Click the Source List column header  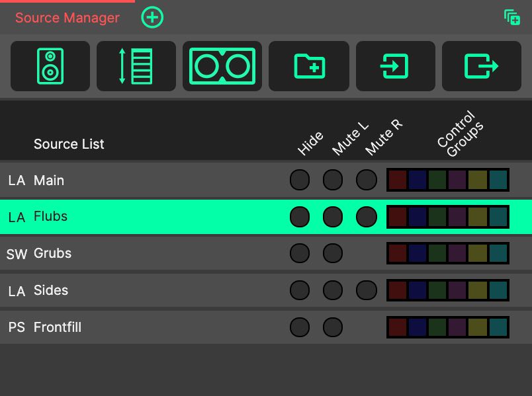[69, 144]
